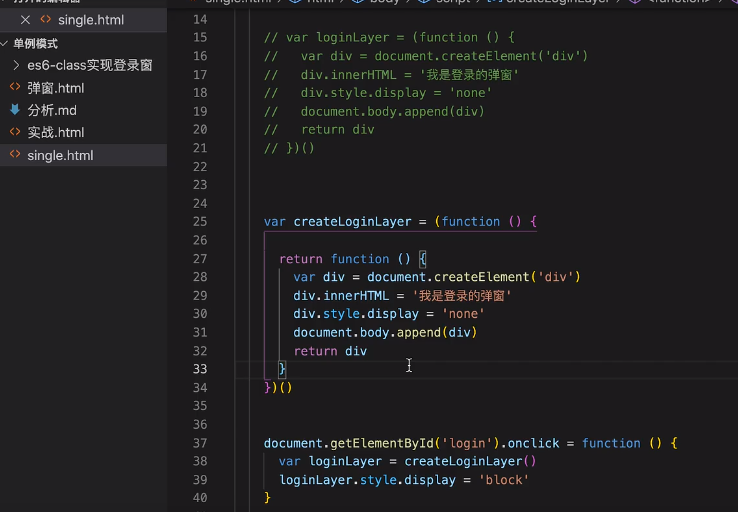Click the commented 'return div' on line 20
This screenshot has width=738, height=512.
coord(337,129)
